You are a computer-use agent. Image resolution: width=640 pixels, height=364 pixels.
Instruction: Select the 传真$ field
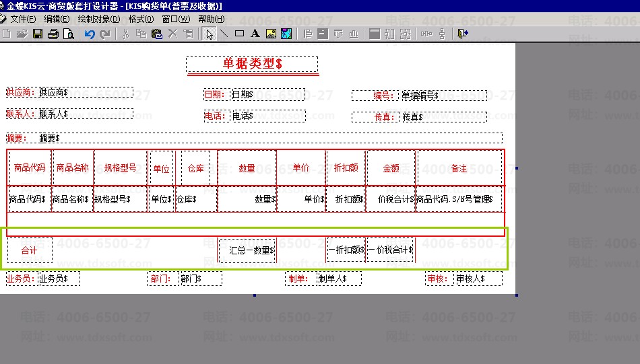pyautogui.click(x=443, y=117)
